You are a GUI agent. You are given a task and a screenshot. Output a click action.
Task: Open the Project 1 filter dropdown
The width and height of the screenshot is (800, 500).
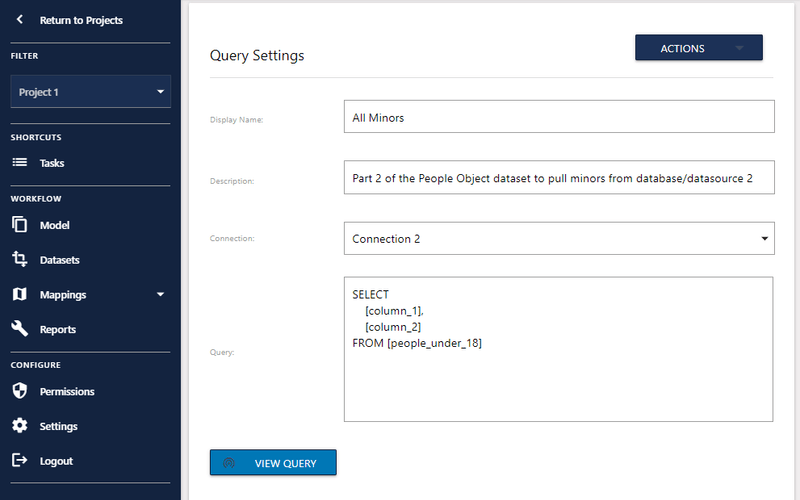point(91,92)
